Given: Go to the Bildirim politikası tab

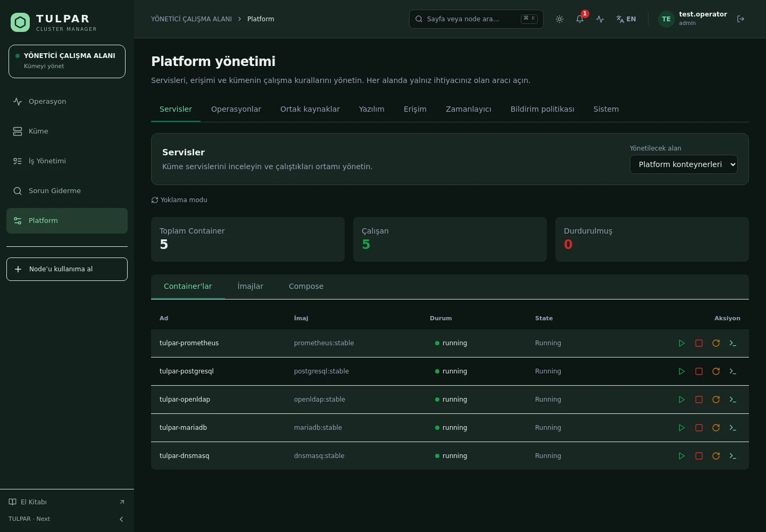Looking at the screenshot, I should point(543,109).
